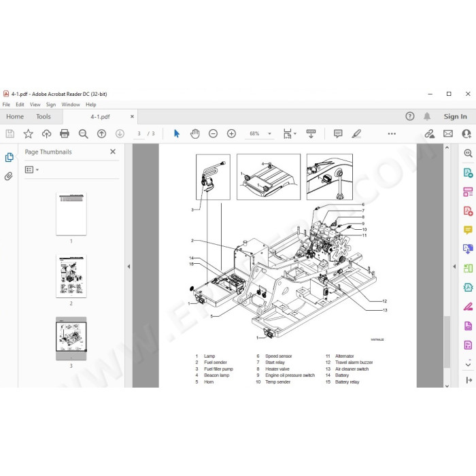Image resolution: width=476 pixels, height=476 pixels.
Task: Open Attachments paperclip icon
Action: pos(8,176)
